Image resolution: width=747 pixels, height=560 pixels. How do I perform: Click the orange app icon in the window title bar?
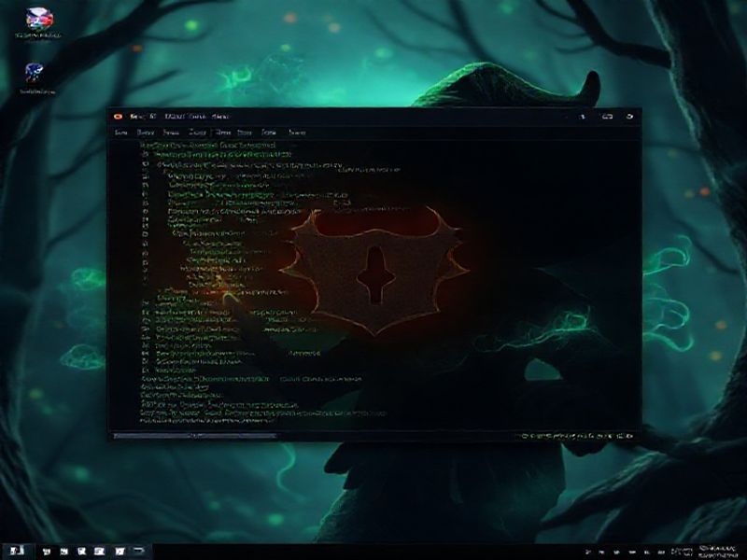(x=119, y=116)
